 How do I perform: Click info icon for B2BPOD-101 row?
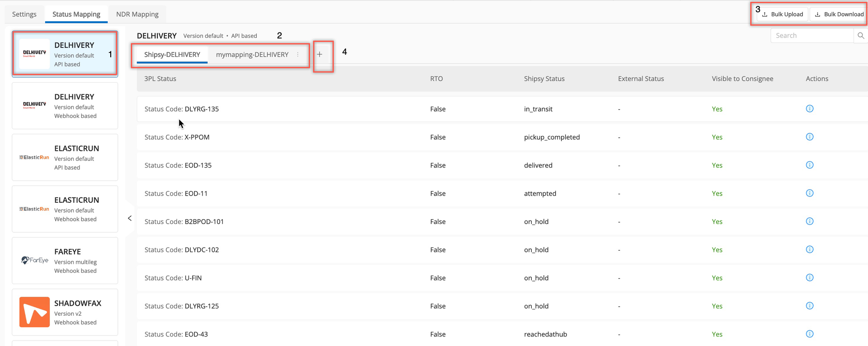click(809, 221)
